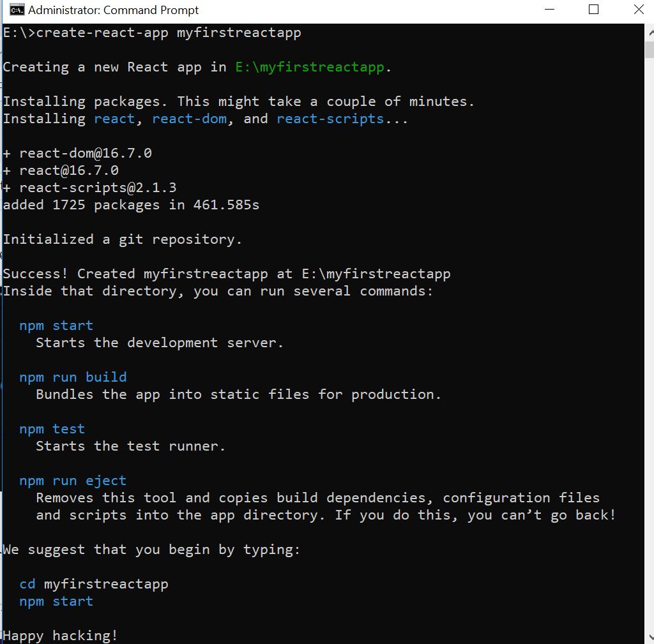The height and width of the screenshot is (644, 654).
Task: Click the 'you can't go back!' line
Action: coord(326,515)
